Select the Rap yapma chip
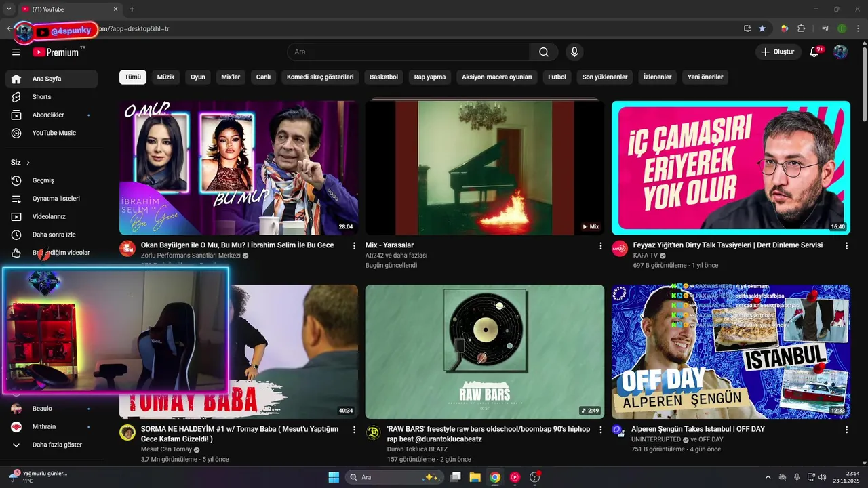The width and height of the screenshot is (868, 488). [430, 77]
